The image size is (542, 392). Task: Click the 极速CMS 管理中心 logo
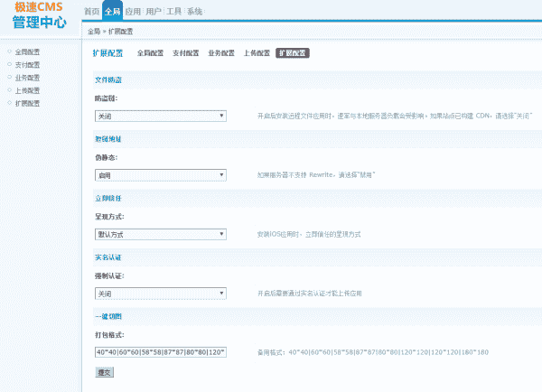[40, 15]
